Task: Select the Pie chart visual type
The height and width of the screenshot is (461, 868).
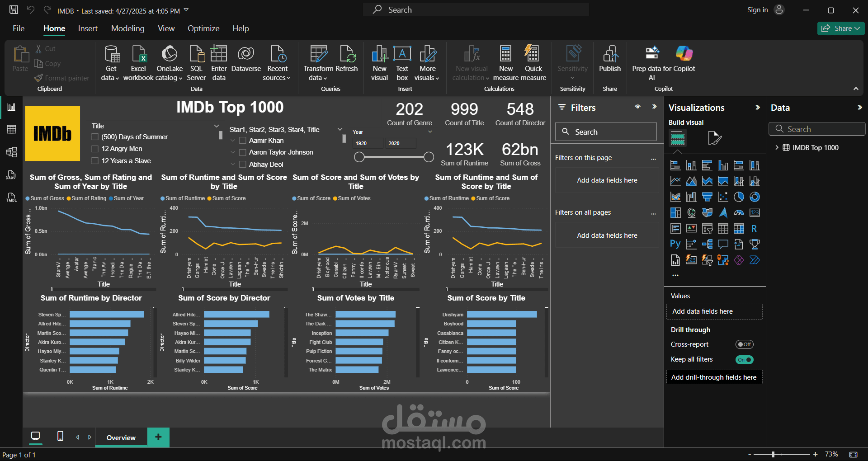Action: 739,197
